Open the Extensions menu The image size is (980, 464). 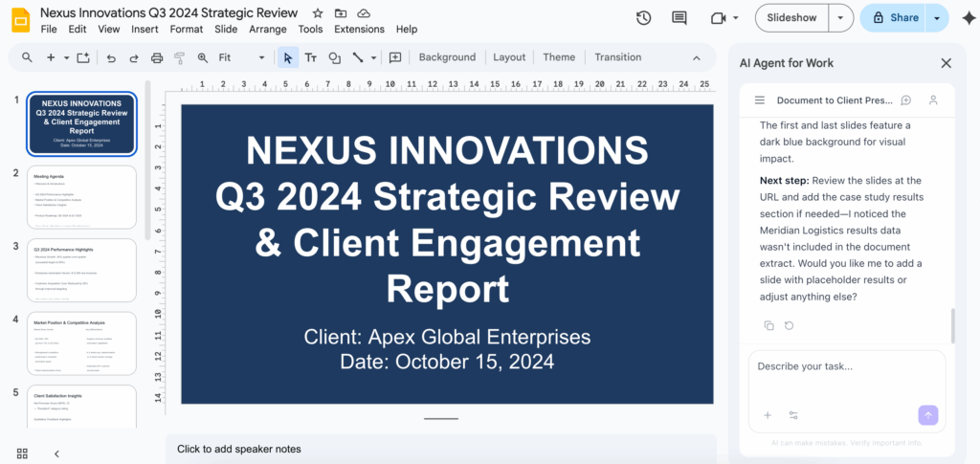coord(360,29)
